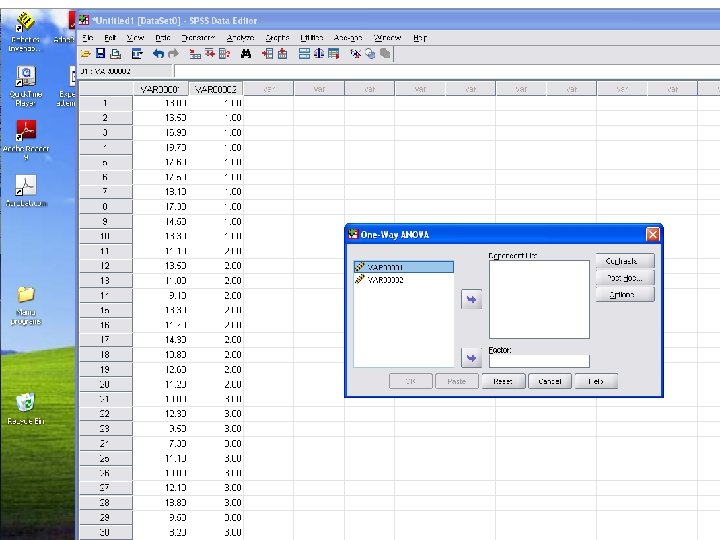The width and height of the screenshot is (720, 540).
Task: Open Adobe Reader desktop icon
Action: 26,139
